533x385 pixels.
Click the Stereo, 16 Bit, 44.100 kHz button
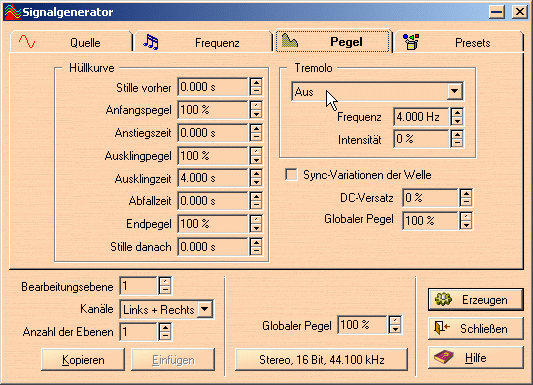click(x=321, y=360)
